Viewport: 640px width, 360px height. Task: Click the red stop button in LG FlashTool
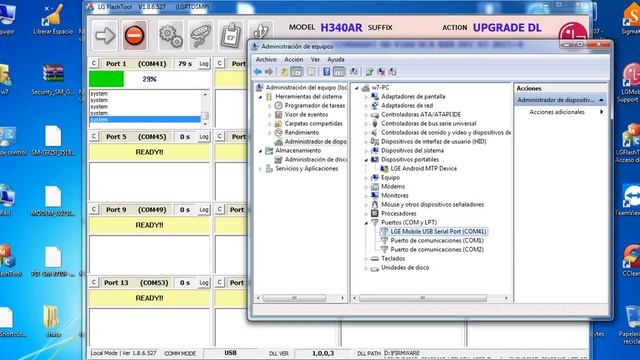pos(135,36)
